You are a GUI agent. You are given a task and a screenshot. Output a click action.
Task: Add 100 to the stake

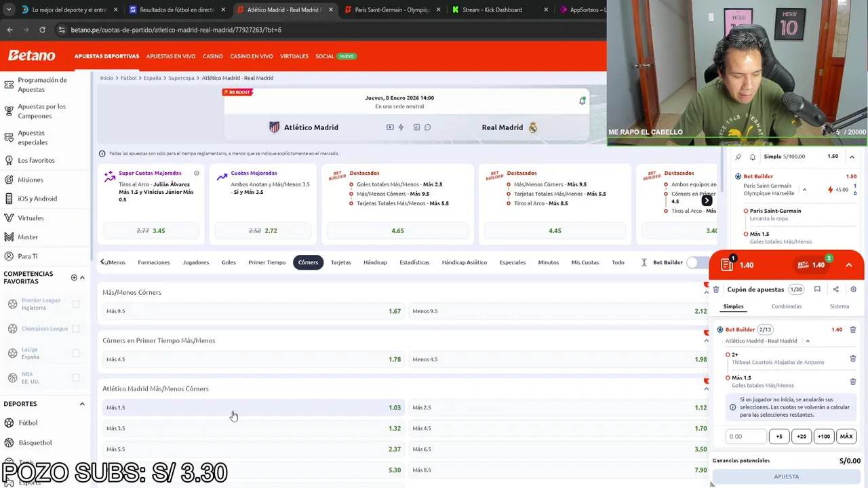[x=823, y=436]
